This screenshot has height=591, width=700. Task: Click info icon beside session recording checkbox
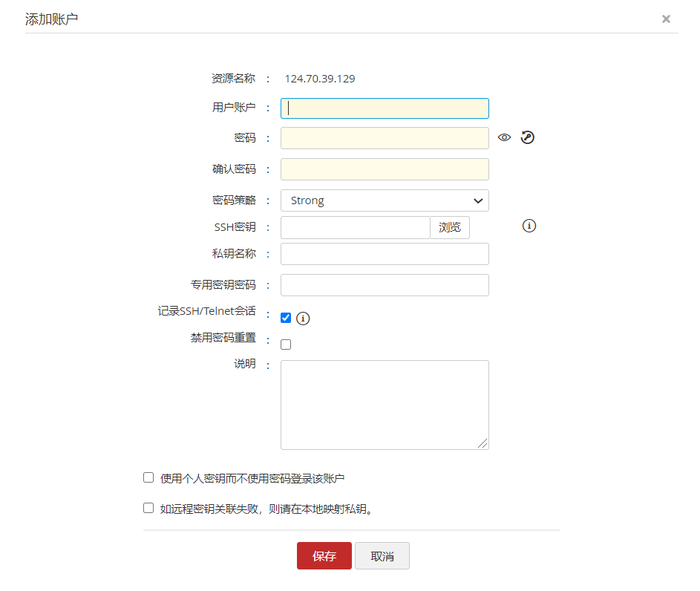point(303,319)
